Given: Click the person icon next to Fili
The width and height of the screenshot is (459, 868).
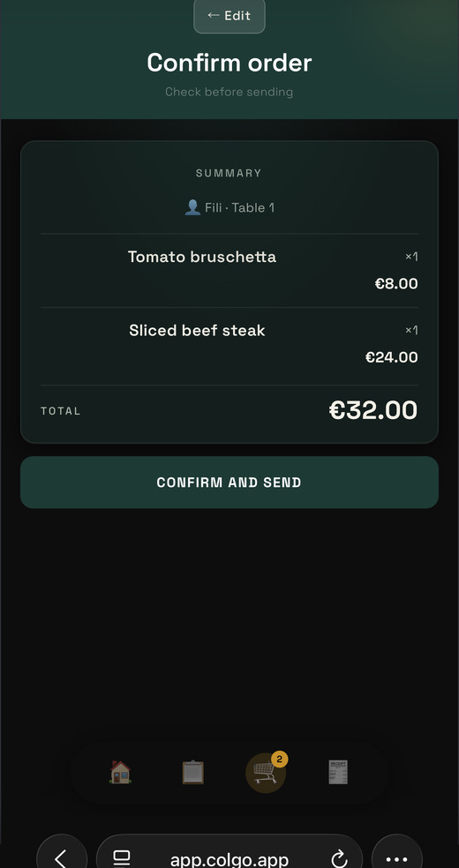Looking at the screenshot, I should tap(192, 207).
